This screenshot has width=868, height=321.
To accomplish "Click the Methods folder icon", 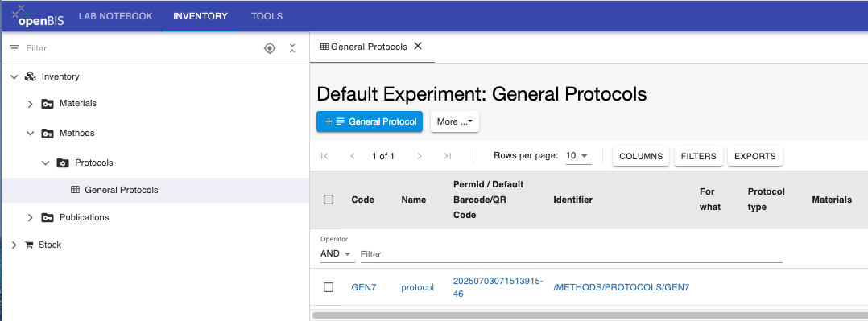I will [48, 134].
